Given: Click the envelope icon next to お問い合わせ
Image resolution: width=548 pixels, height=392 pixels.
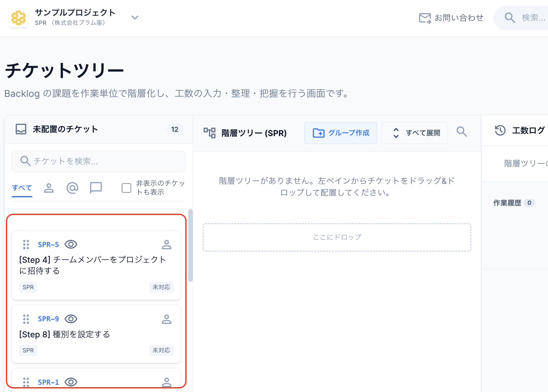Looking at the screenshot, I should click(424, 18).
